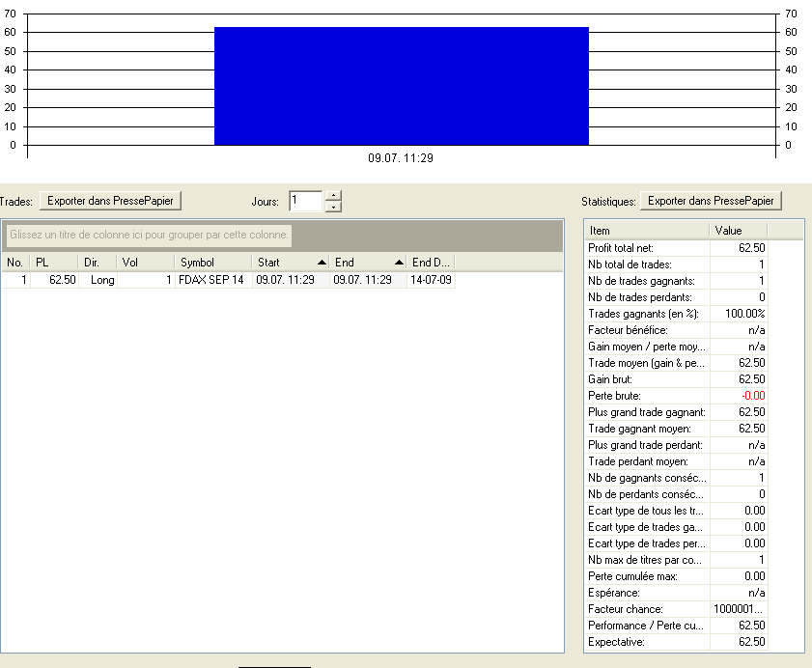Decrease Jours value with down arrow
The image size is (812, 668).
pos(333,208)
